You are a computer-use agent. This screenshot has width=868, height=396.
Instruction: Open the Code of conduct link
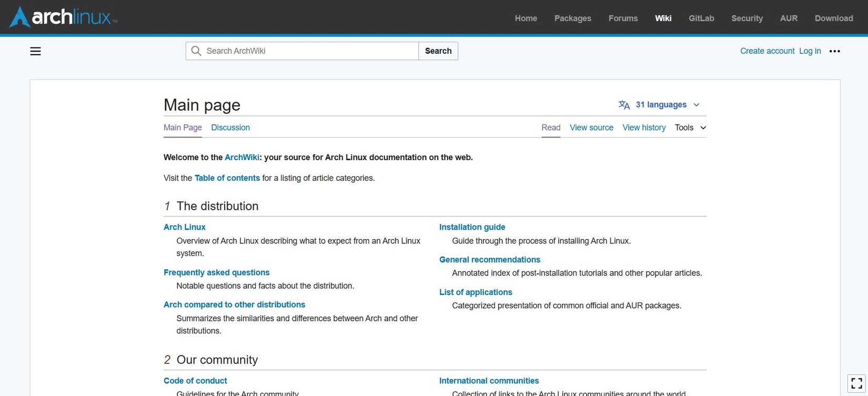[x=195, y=381]
